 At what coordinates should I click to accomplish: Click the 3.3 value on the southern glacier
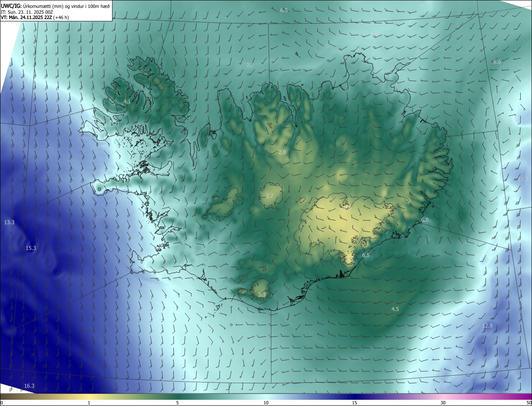(262, 295)
